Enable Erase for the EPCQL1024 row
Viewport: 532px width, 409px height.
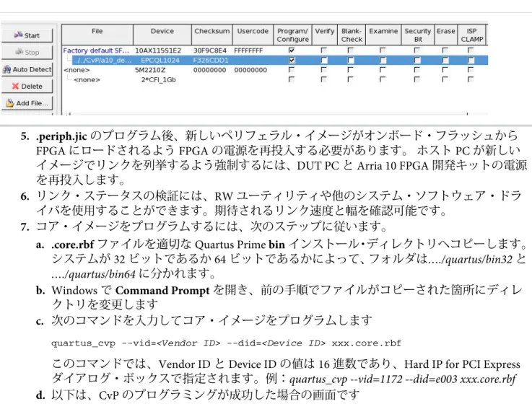[x=445, y=60]
